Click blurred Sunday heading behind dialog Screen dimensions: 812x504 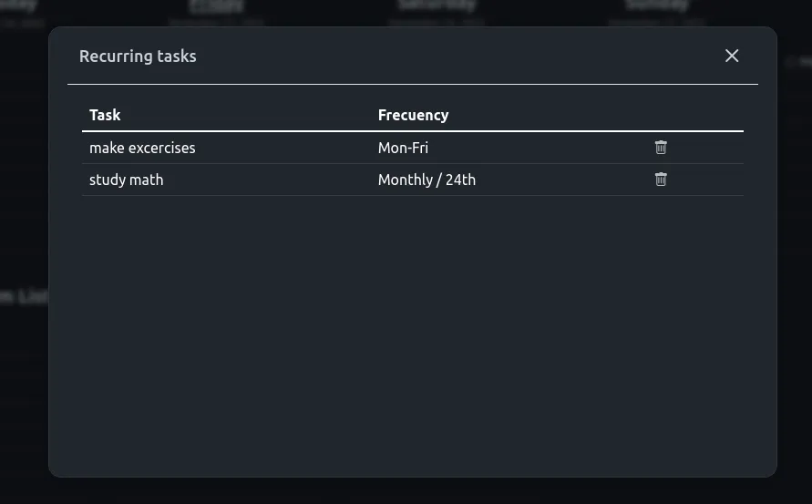tap(657, 5)
